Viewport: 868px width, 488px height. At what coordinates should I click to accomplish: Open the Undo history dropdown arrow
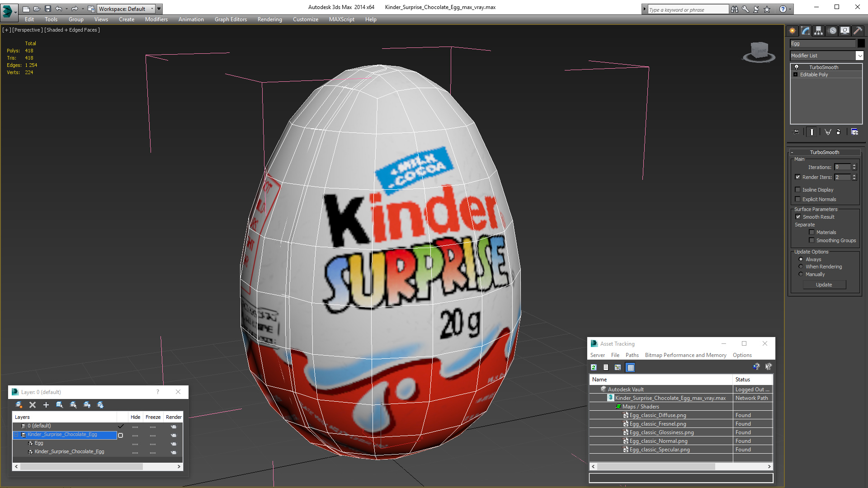pyautogui.click(x=66, y=9)
